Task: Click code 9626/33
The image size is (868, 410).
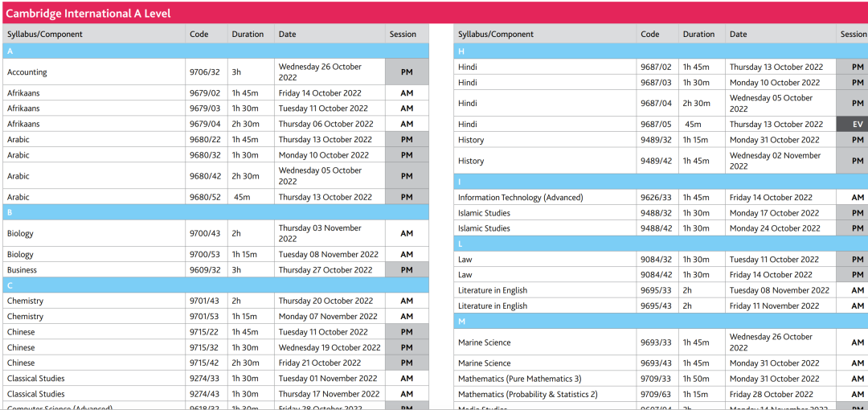Action: (656, 198)
